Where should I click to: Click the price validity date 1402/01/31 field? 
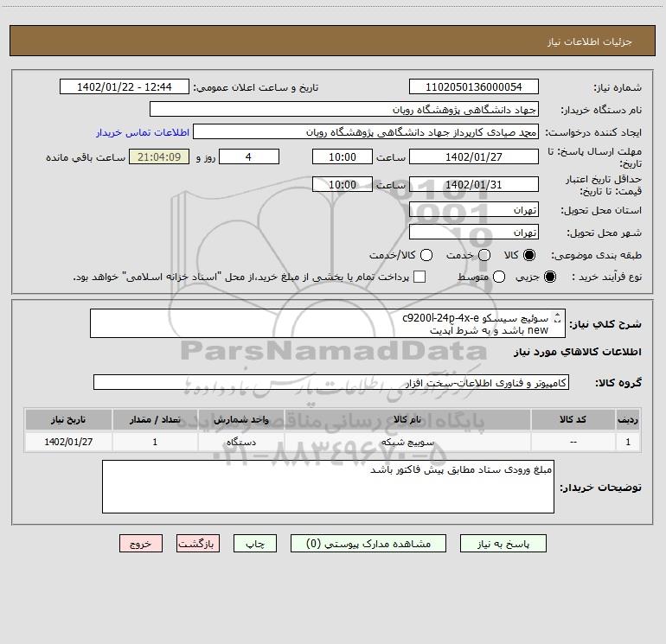[x=474, y=184]
